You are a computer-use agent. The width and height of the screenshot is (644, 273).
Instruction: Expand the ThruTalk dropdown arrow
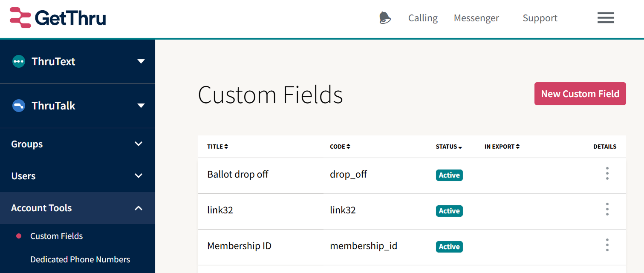pyautogui.click(x=141, y=106)
